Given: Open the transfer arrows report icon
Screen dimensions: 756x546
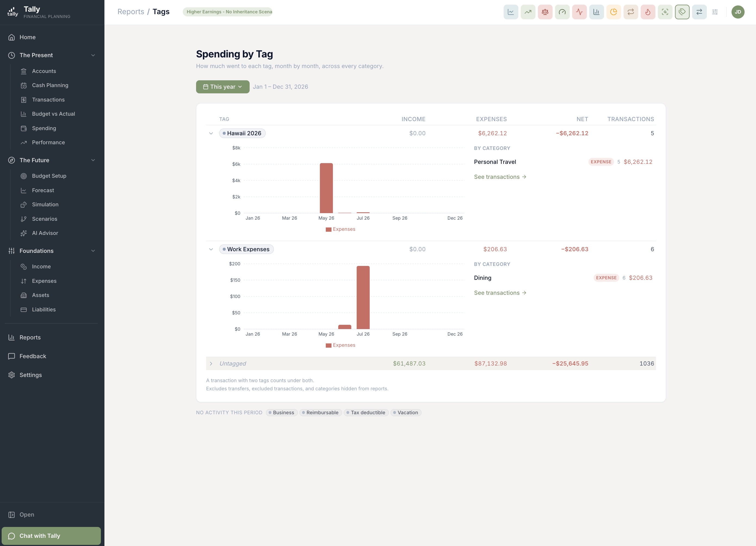Looking at the screenshot, I should [x=699, y=12].
